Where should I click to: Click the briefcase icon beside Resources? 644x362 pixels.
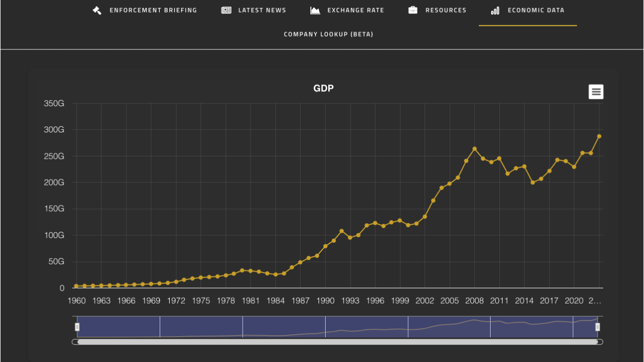coord(413,11)
